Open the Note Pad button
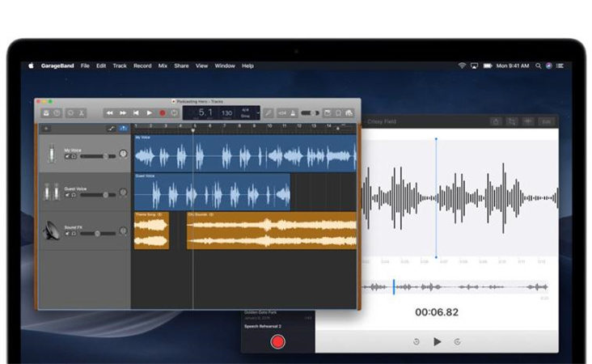Image resolution: width=592 pixels, height=364 pixels. (x=328, y=113)
